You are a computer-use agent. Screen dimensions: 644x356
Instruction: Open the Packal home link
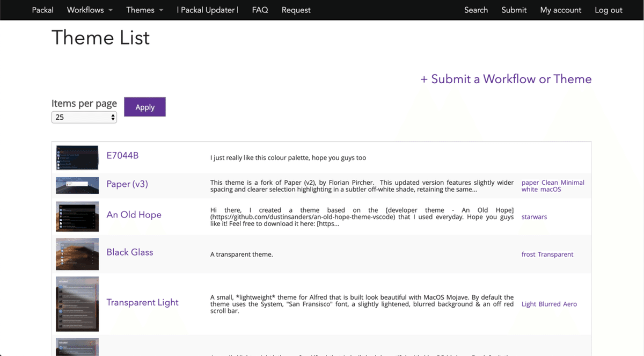pos(42,10)
